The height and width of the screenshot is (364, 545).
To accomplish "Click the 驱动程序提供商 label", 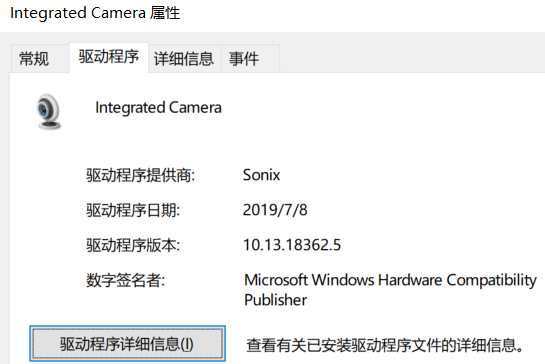I will click(140, 175).
